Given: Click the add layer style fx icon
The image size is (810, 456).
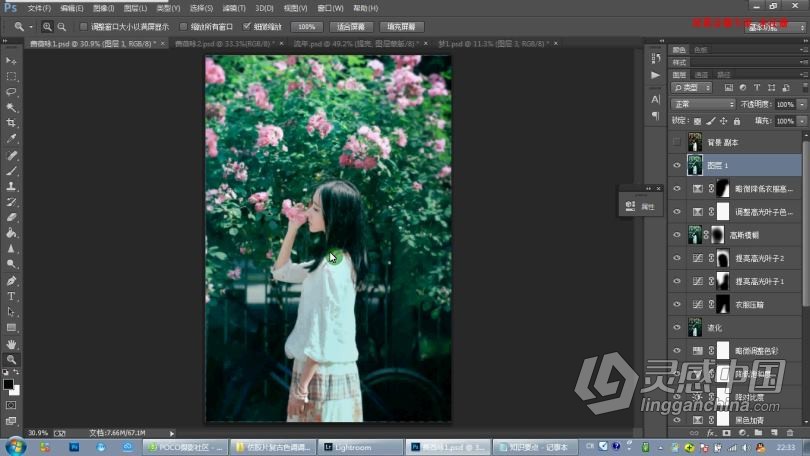Looking at the screenshot, I should 711,433.
